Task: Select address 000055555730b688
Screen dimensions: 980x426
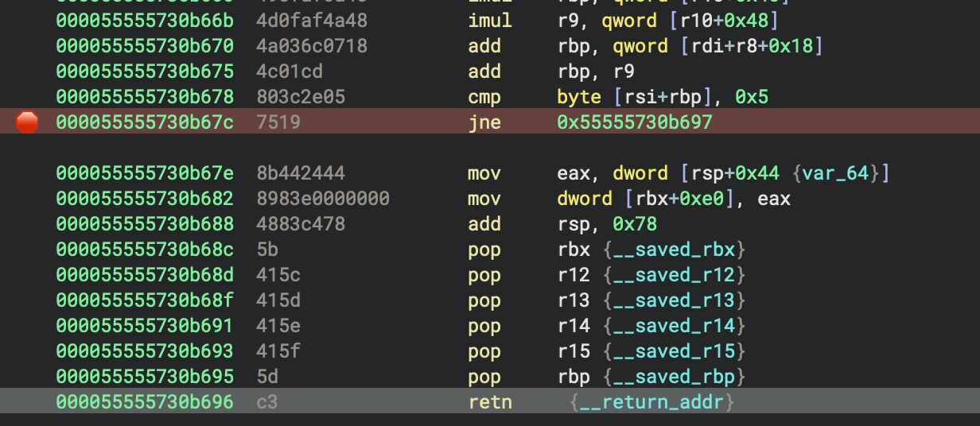Action: pos(145,224)
